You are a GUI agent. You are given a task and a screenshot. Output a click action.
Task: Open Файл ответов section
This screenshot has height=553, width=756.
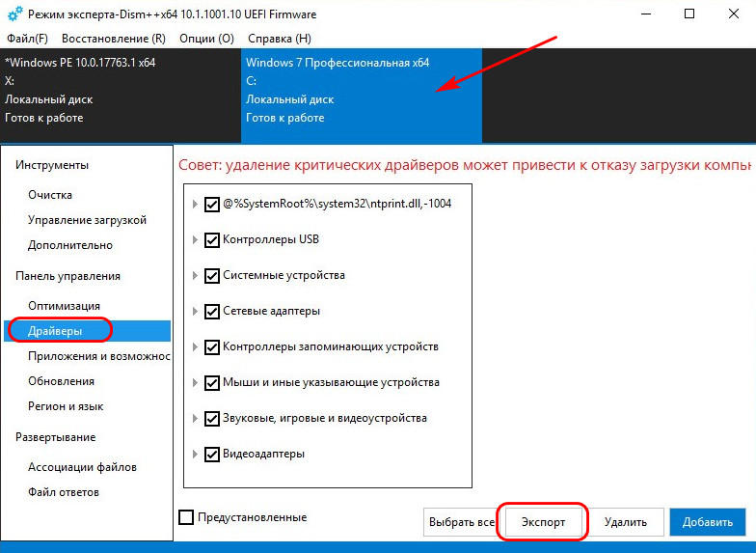[x=64, y=492]
